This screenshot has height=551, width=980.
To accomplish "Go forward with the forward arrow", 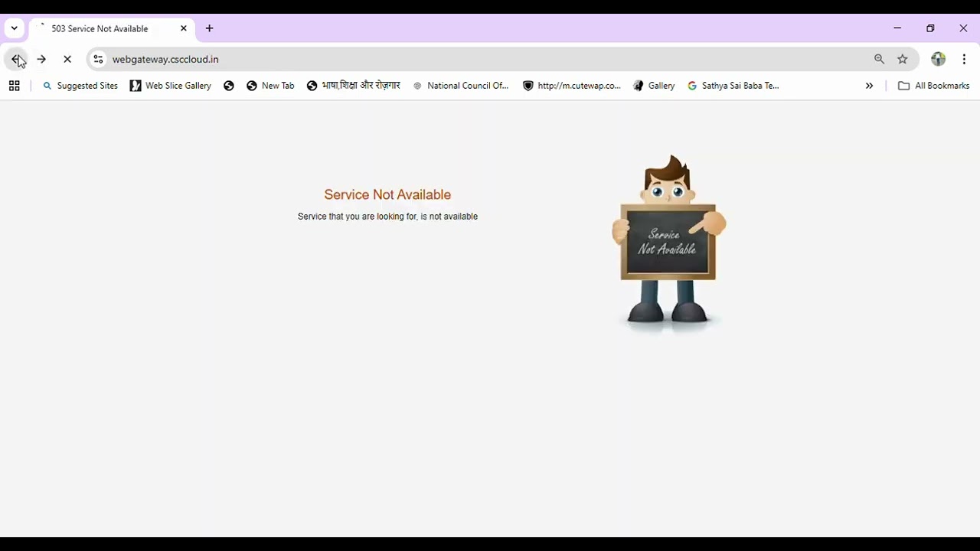I will pos(41,59).
